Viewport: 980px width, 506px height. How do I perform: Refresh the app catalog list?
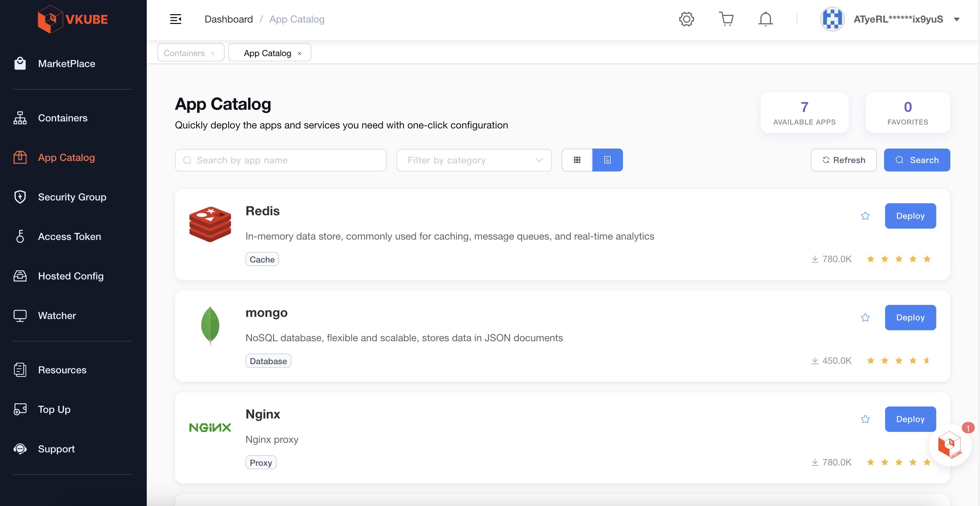843,160
